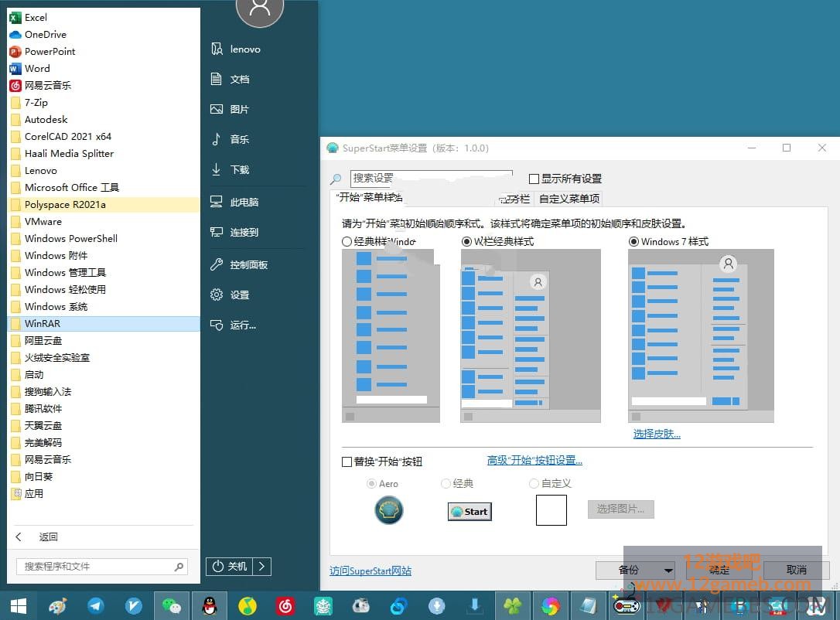Focus the 搜索程序和文件 search box
Viewport: 840px width, 620px height.
[x=102, y=567]
